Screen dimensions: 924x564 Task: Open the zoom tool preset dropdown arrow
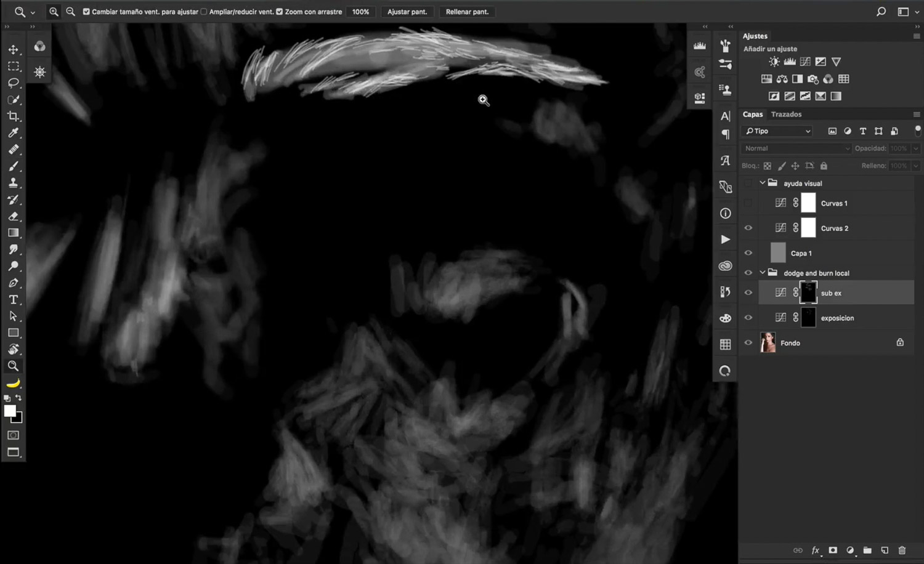pos(33,12)
